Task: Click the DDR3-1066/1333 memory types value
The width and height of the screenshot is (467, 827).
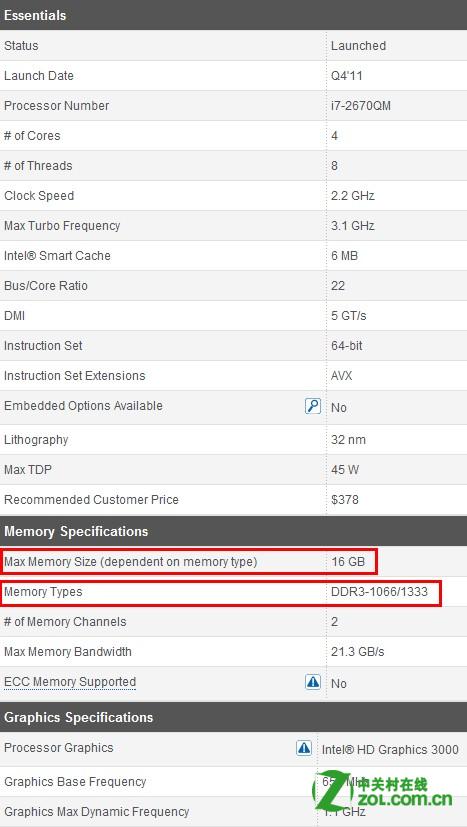Action: point(379,592)
